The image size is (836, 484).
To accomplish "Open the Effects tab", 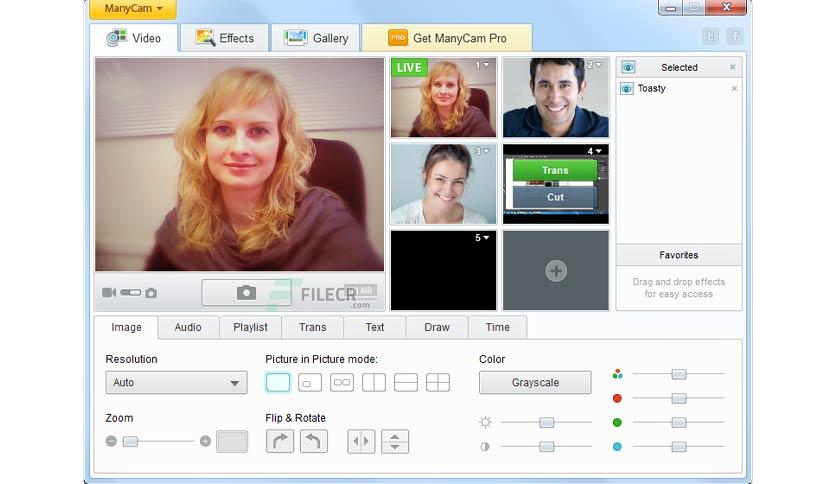I will click(x=224, y=38).
